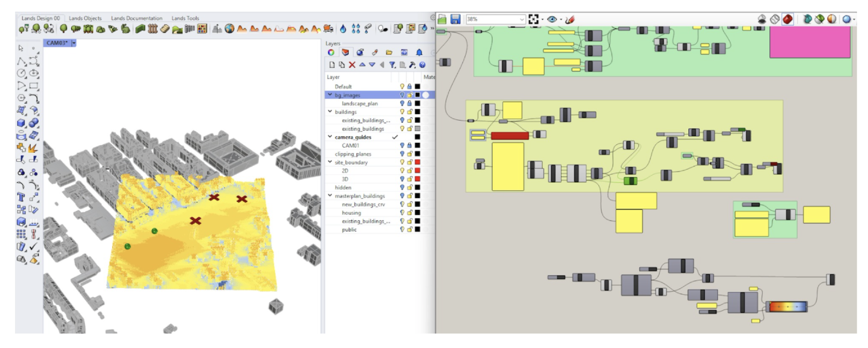Open the Lands terrain globe tool
The width and height of the screenshot is (868, 348).
click(230, 29)
